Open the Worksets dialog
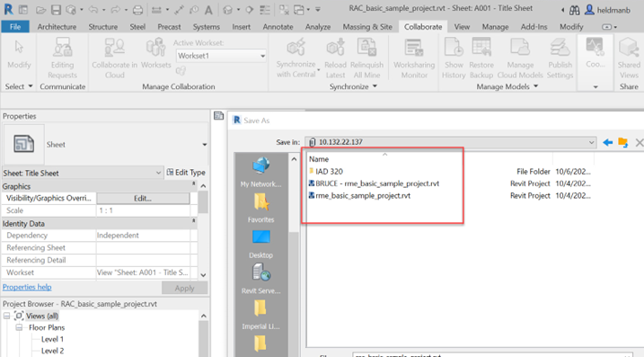 click(x=155, y=53)
